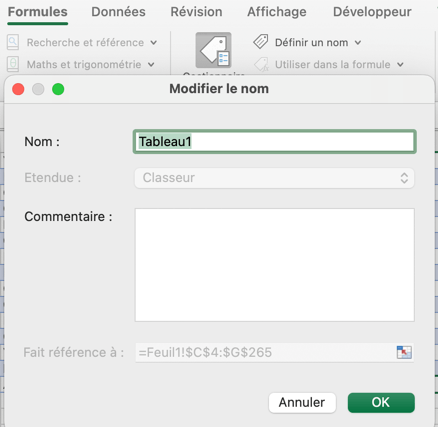This screenshot has width=438, height=427.
Task: Switch to the Révision tab
Action: click(196, 12)
